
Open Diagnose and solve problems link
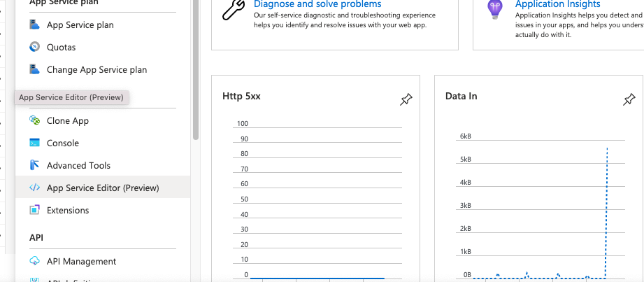pyautogui.click(x=317, y=4)
